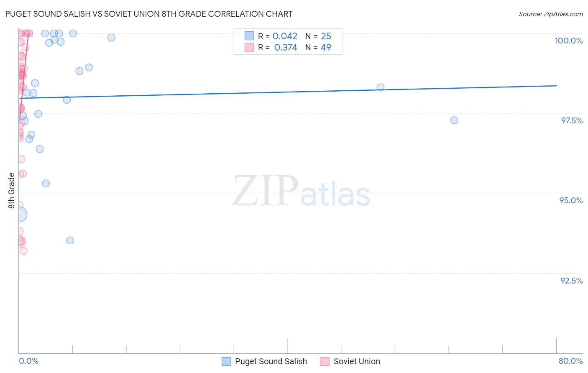Click the 0.0% x-axis label
The width and height of the screenshot is (588, 373).
[28, 361]
